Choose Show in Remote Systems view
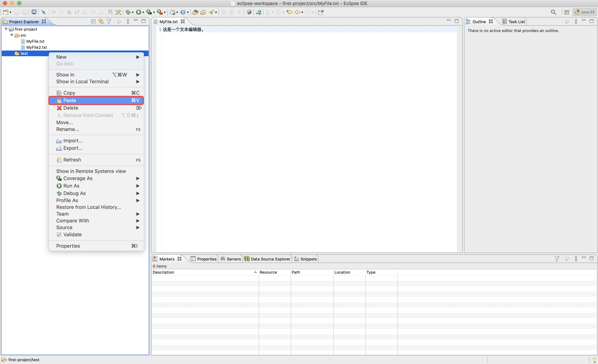The image size is (598, 364). (x=97, y=171)
